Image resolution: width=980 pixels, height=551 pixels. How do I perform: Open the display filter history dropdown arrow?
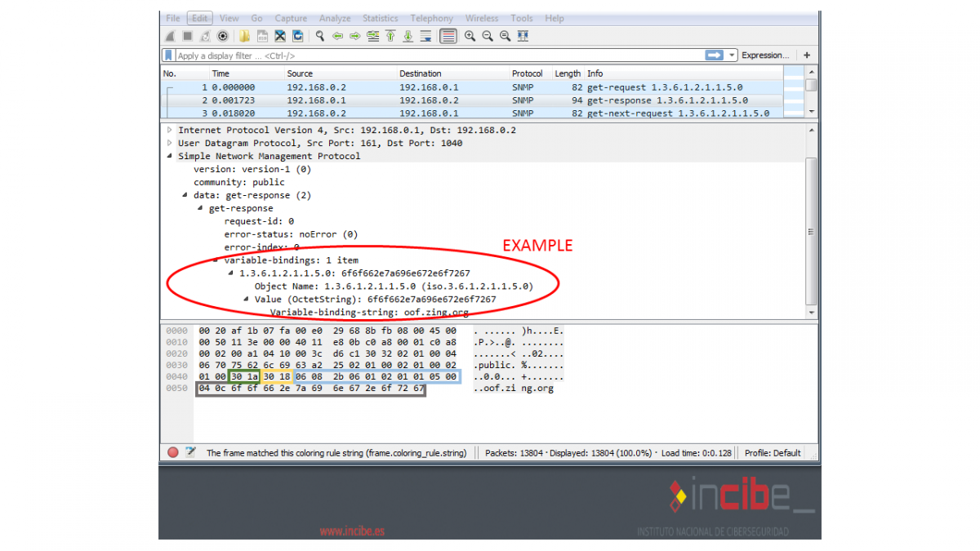pyautogui.click(x=732, y=56)
